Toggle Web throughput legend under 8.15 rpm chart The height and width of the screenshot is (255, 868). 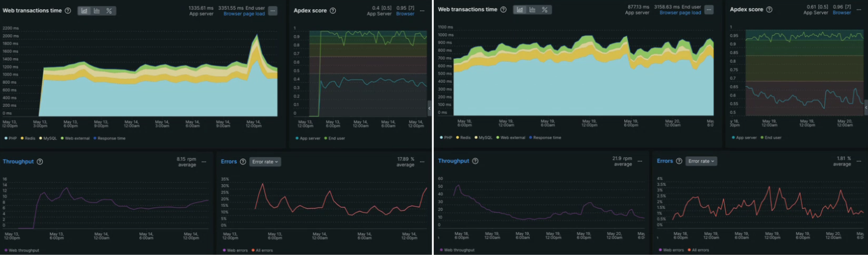pos(22,251)
